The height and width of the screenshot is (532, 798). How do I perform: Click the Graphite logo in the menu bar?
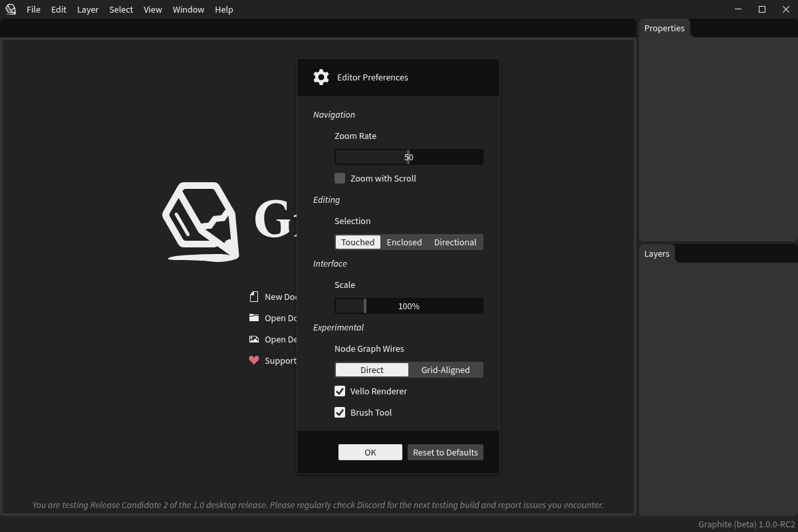tap(10, 9)
